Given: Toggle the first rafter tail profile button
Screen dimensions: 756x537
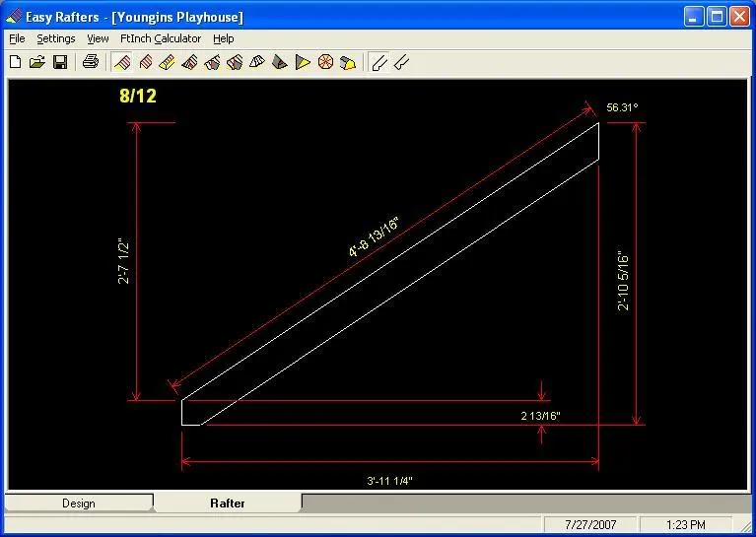Looking at the screenshot, I should pyautogui.click(x=379, y=63).
